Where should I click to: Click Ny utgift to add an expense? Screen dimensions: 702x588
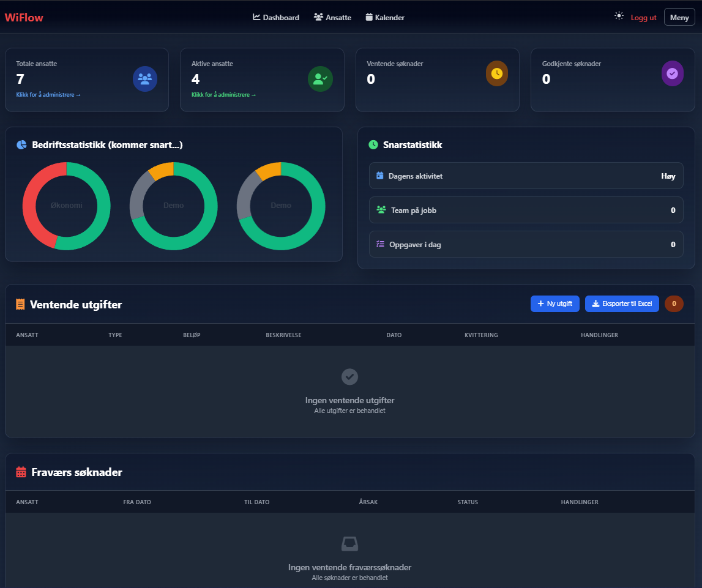(x=555, y=303)
